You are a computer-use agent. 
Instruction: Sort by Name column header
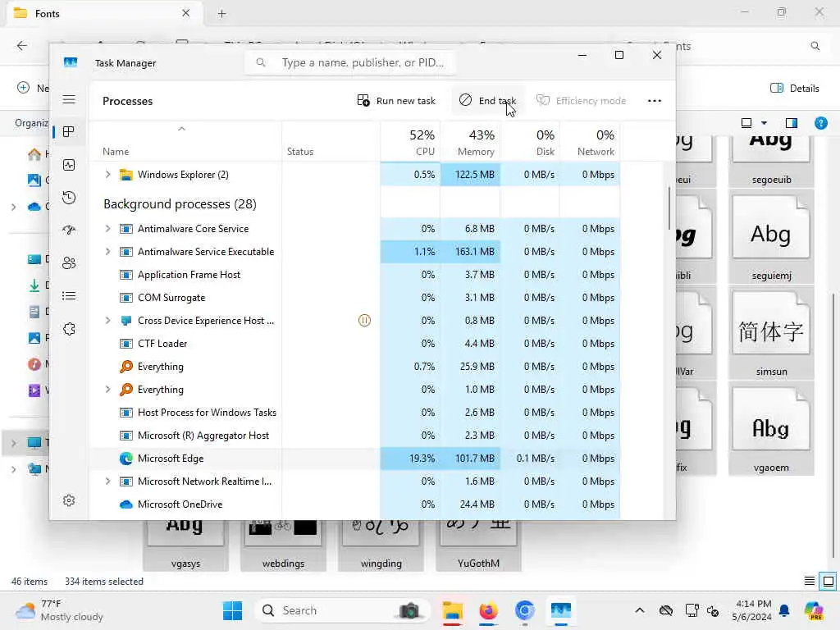pyautogui.click(x=185, y=142)
